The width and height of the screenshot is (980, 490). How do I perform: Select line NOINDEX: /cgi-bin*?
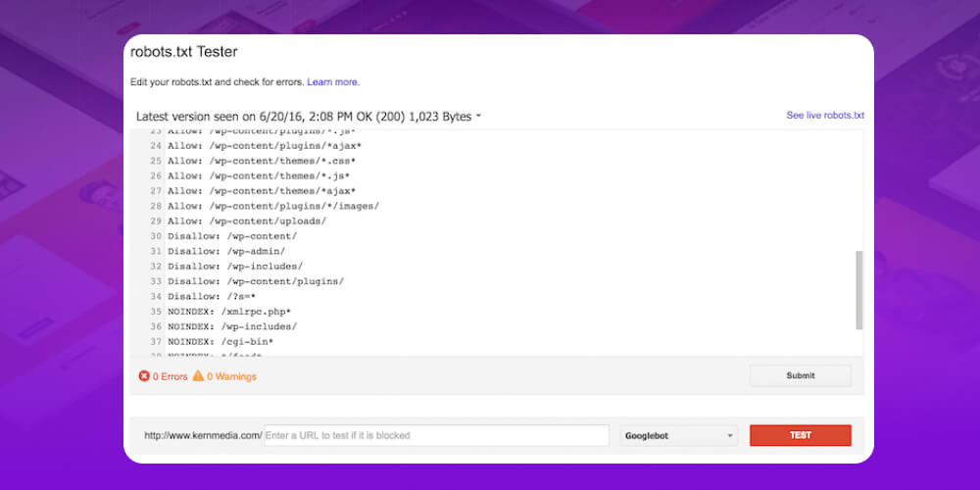point(220,341)
